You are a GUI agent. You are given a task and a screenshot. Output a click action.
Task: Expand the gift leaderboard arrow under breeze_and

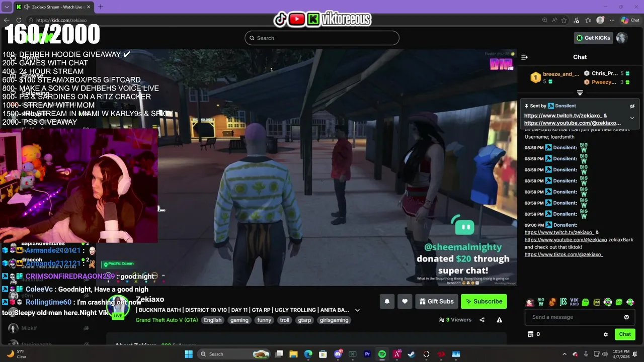coord(580,93)
